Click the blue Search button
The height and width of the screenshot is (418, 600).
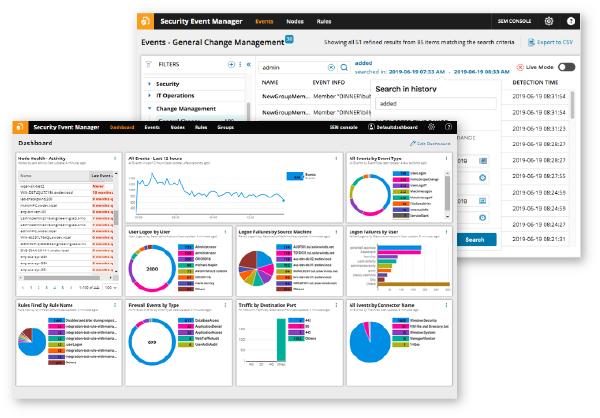coord(475,240)
